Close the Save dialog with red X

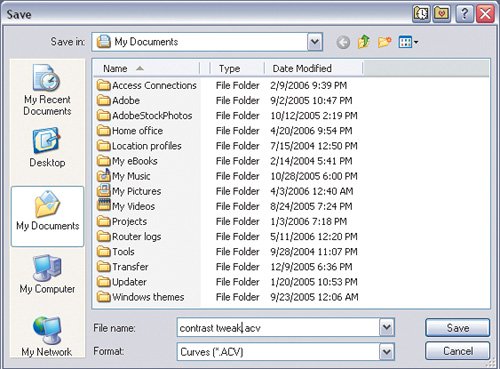pos(485,14)
